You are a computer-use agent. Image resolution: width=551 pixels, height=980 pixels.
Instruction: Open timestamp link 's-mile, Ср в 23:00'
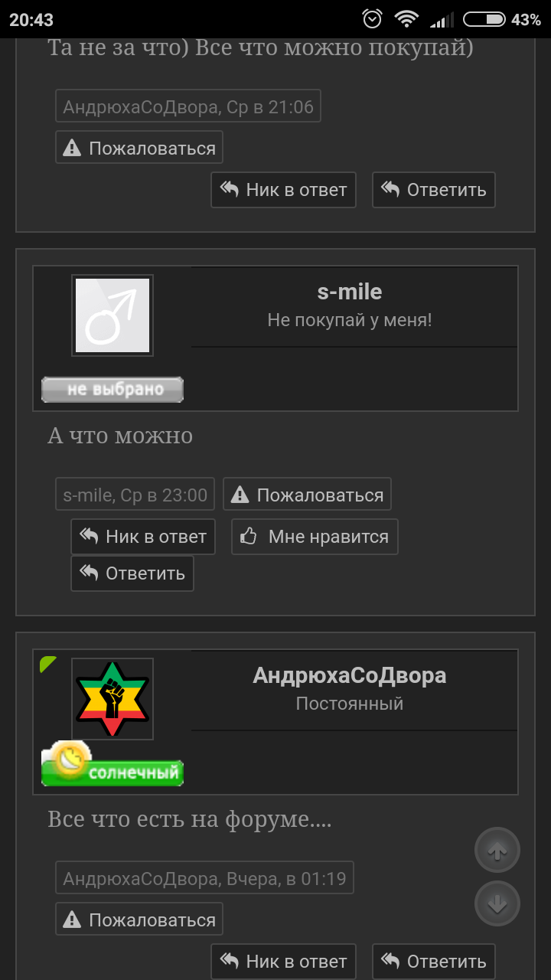(x=135, y=495)
